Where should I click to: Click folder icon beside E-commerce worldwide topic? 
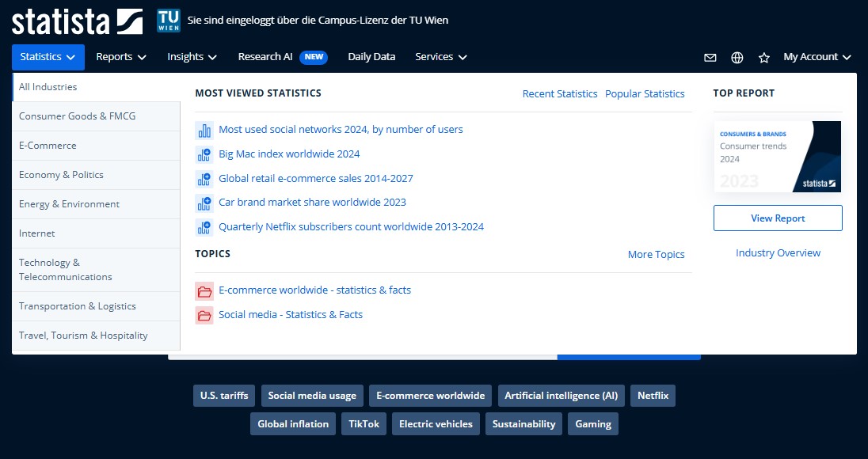204,291
